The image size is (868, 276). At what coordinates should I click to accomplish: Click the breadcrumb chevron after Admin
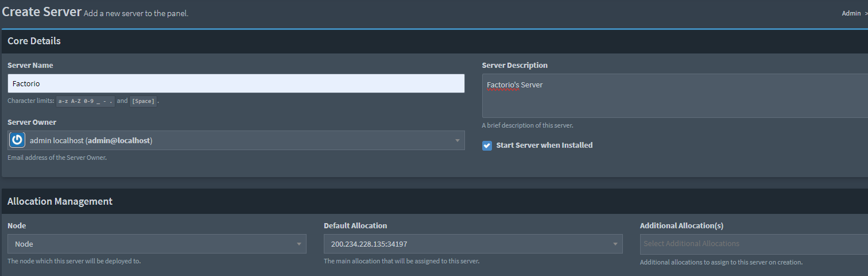click(866, 13)
